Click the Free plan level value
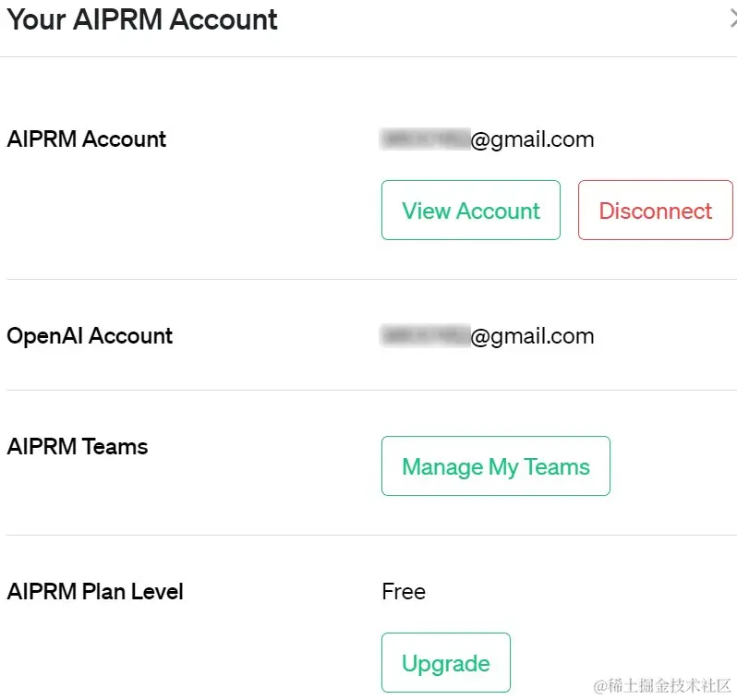Viewport: 737px width, 700px height. (x=404, y=591)
